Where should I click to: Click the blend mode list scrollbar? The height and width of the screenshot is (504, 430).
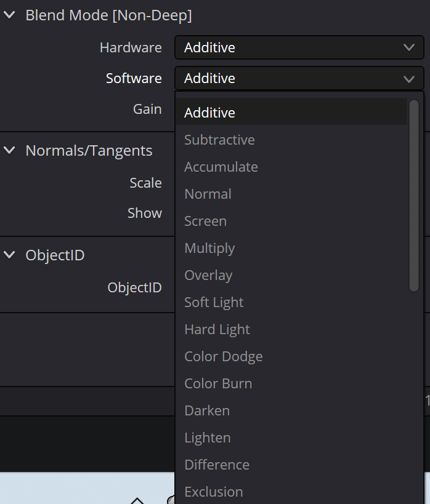(414, 196)
